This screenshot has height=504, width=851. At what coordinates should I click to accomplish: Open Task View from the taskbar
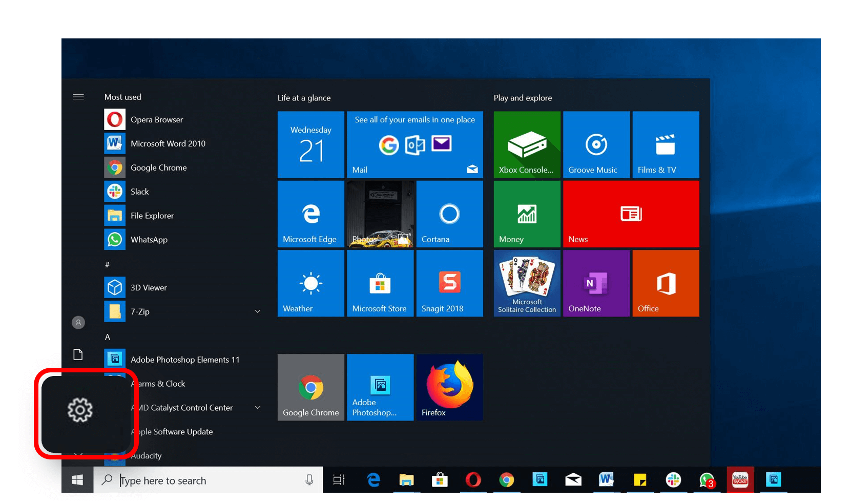(x=338, y=480)
